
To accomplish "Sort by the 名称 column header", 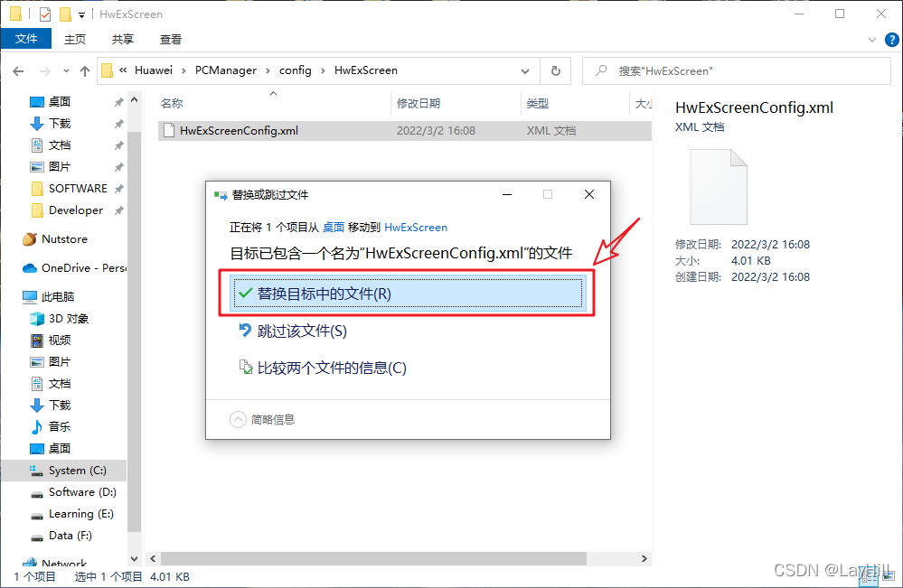I will [x=172, y=104].
